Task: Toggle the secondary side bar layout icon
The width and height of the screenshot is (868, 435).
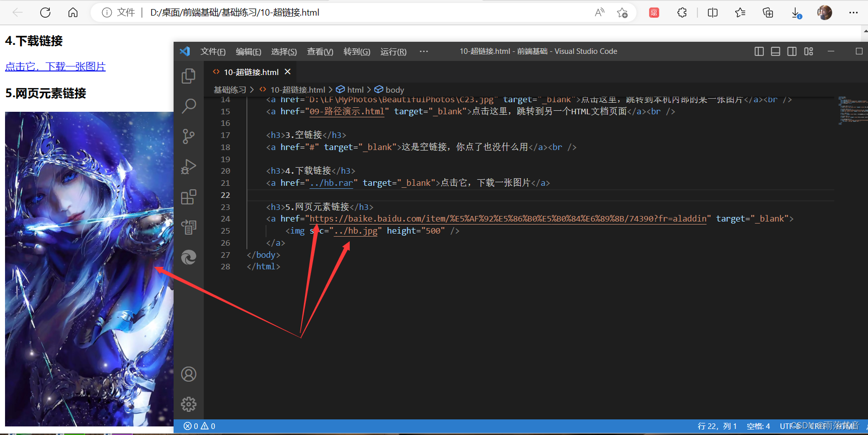Action: pos(792,51)
